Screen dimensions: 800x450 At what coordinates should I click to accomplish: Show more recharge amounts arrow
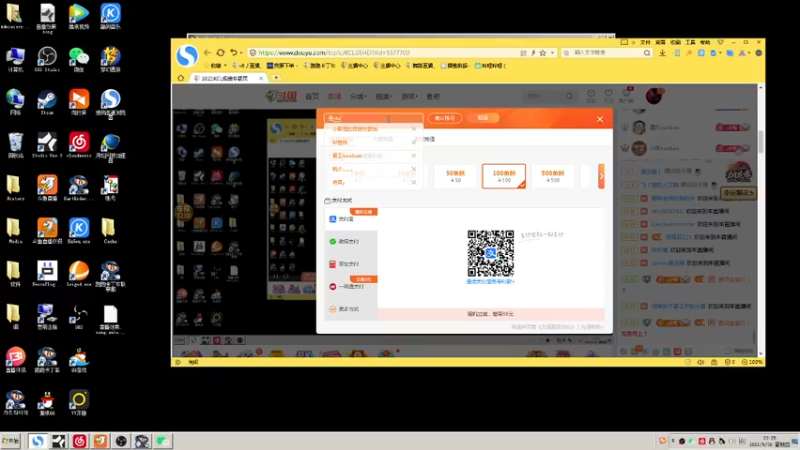point(602,176)
